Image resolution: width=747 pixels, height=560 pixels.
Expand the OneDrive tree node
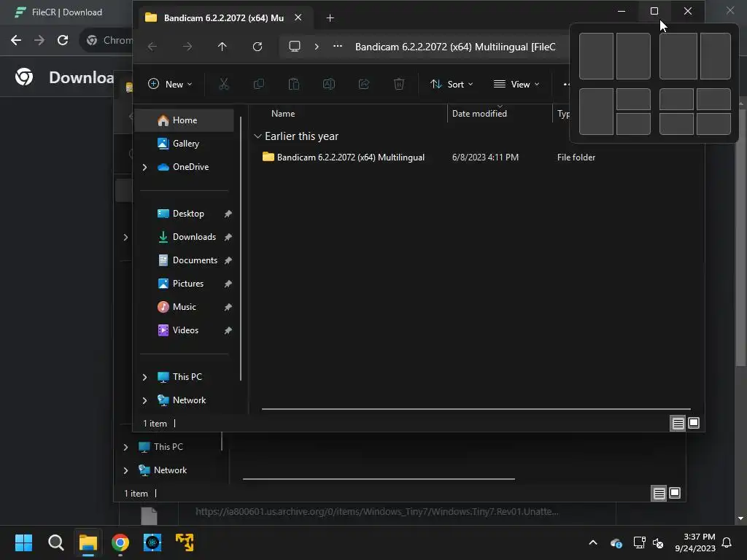(145, 167)
